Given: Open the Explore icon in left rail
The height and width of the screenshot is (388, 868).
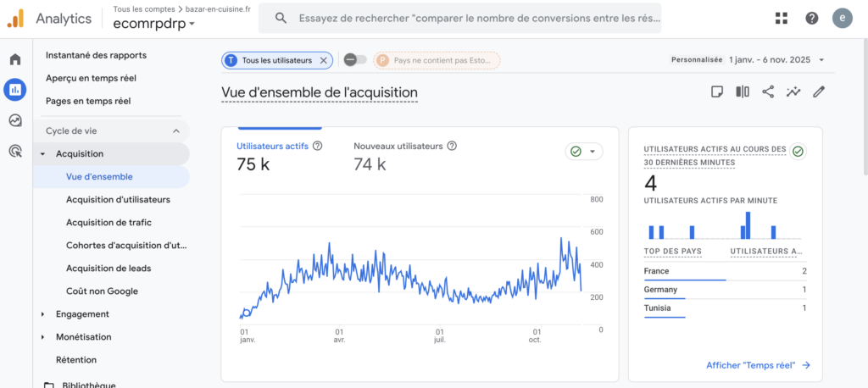Looking at the screenshot, I should [x=14, y=120].
